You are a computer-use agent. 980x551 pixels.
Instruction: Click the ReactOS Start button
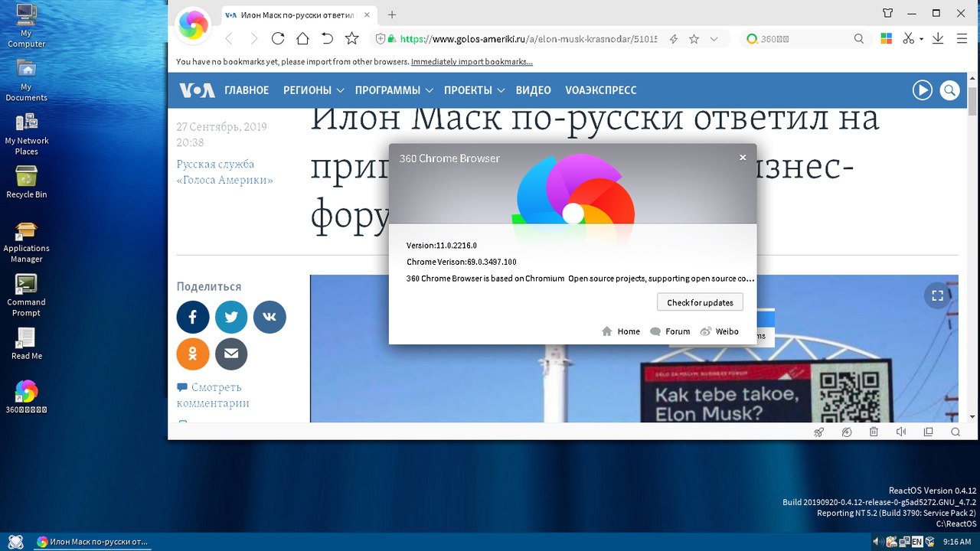(x=15, y=542)
